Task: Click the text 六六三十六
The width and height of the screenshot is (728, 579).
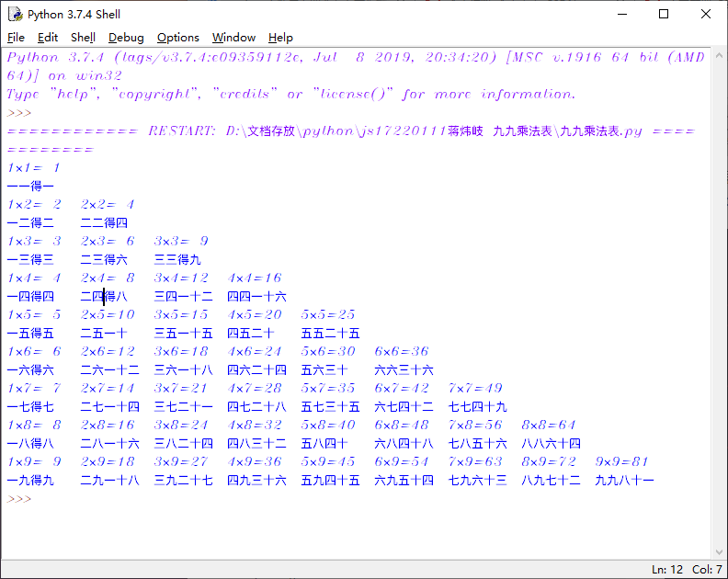Action: coord(404,369)
